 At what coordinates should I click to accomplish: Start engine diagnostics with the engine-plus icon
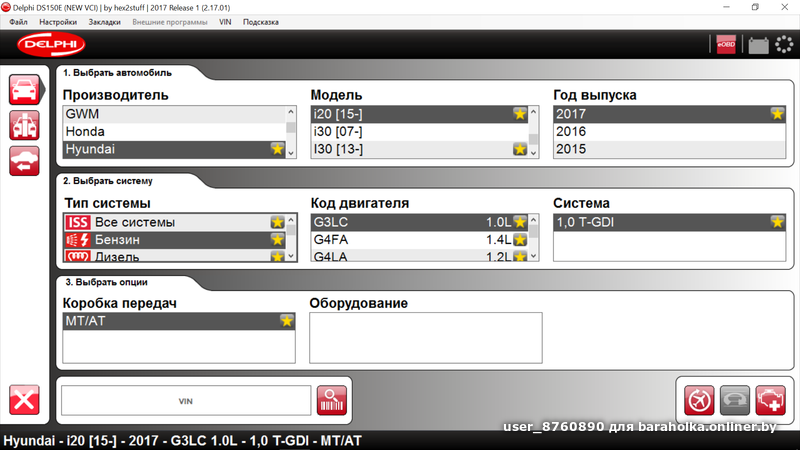(x=770, y=400)
